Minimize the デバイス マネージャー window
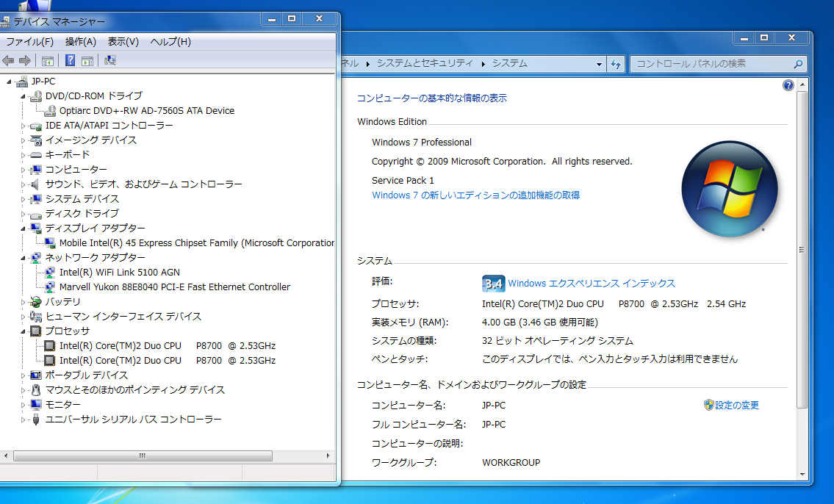This screenshot has height=504, width=834. [x=272, y=18]
